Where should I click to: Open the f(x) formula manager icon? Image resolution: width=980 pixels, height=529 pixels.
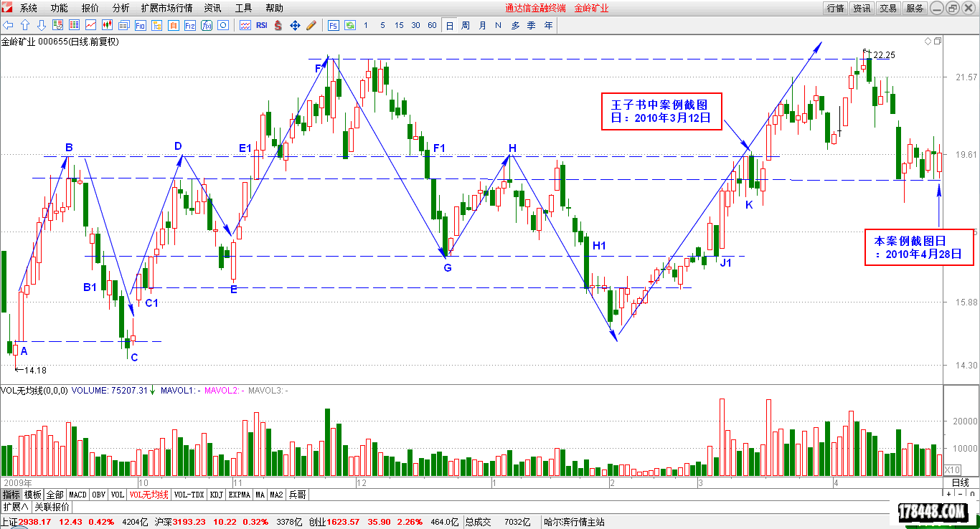pyautogui.click(x=207, y=25)
